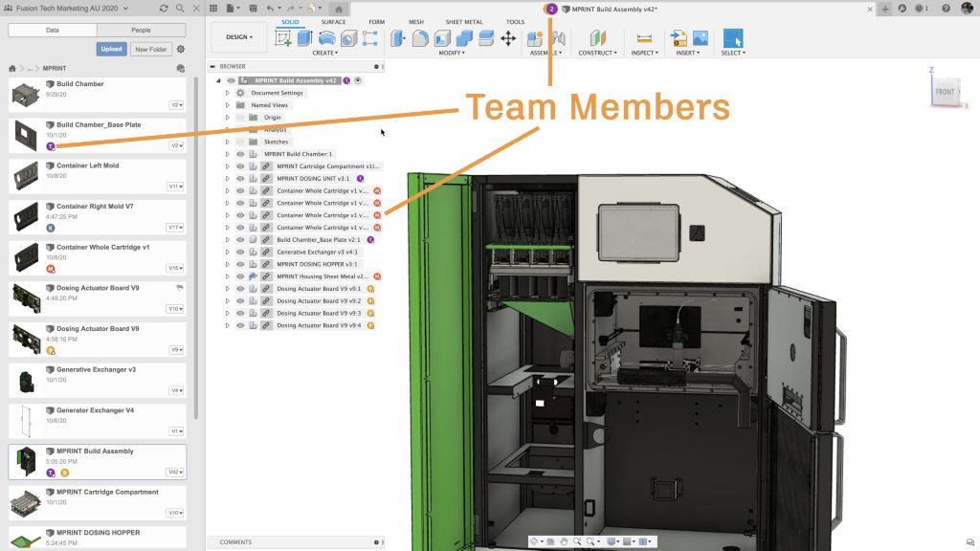980x551 pixels.
Task: Toggle visibility of MPRINT Build Assembly v42 root
Action: click(232, 80)
